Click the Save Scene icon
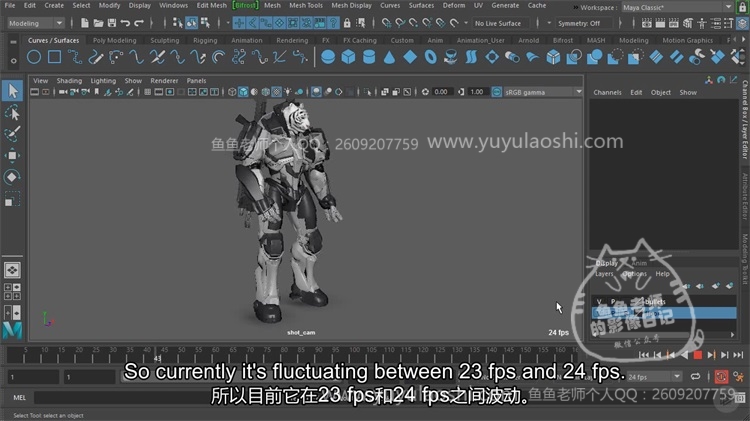Viewport: 750px width, 421px height. pyautogui.click(x=111, y=23)
